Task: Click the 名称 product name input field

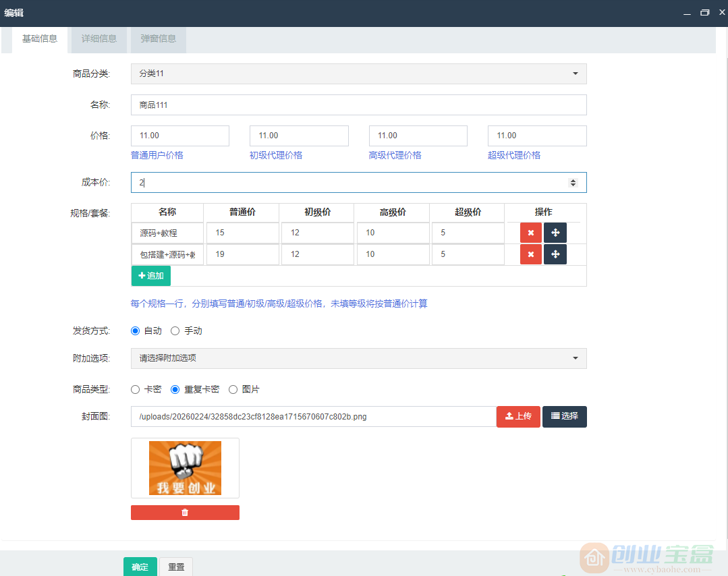Action: click(x=358, y=105)
